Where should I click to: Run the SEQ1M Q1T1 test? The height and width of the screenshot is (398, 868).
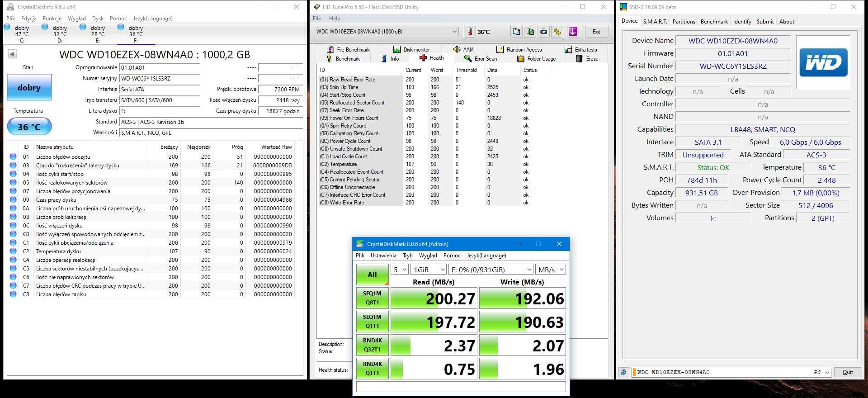point(372,322)
